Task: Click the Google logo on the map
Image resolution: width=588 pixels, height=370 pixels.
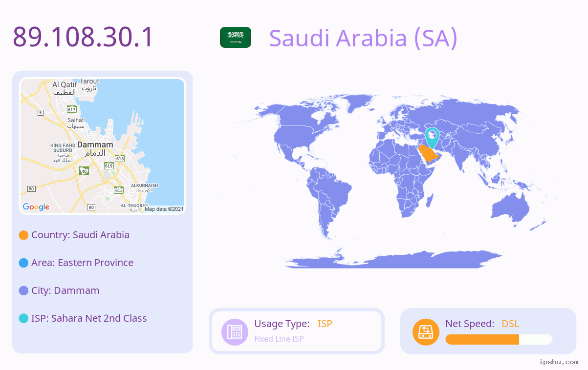Action: [36, 207]
